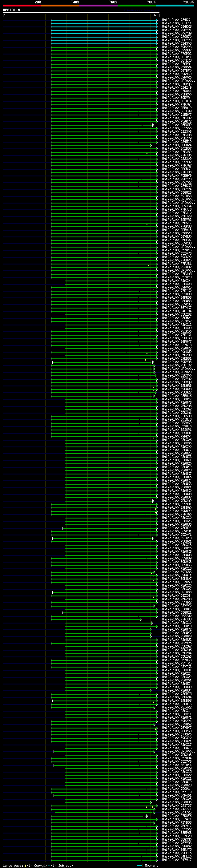Image resolution: width=197 pixels, height=868 pixels.
Task: Select the hit label UniRef100_O22555
Action: 177,128
